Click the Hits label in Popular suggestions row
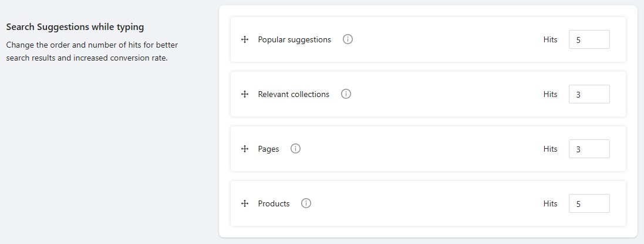This screenshot has height=244, width=644. point(550,40)
